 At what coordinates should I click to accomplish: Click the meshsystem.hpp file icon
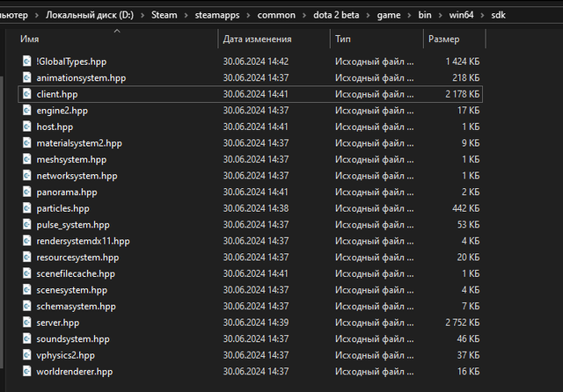coord(27,159)
